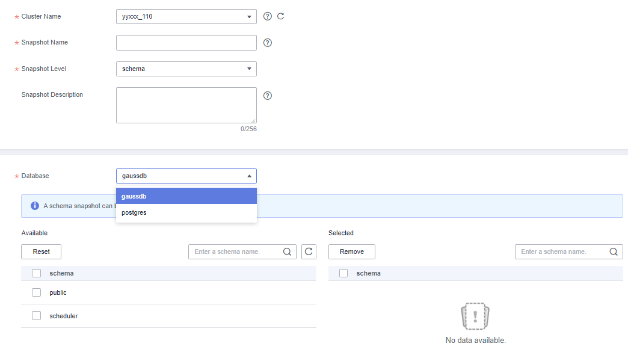Focus the Snapshot Name input field
628x364 pixels.
coord(186,43)
